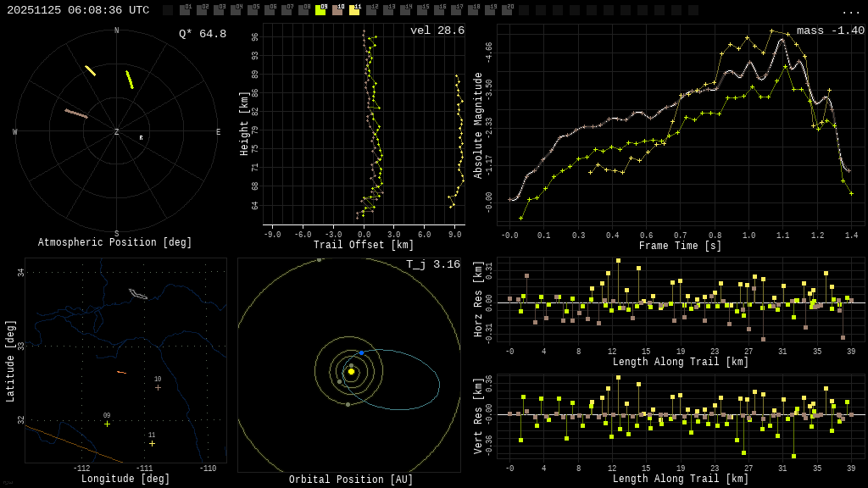Click the mass -1.40 readout
The height and width of the screenshot is (488, 868).
pyautogui.click(x=830, y=30)
